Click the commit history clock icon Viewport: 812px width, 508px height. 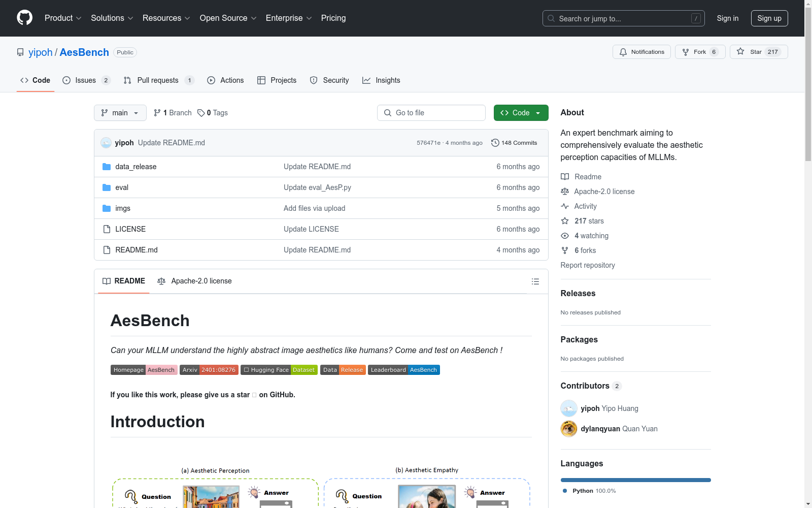(495, 143)
